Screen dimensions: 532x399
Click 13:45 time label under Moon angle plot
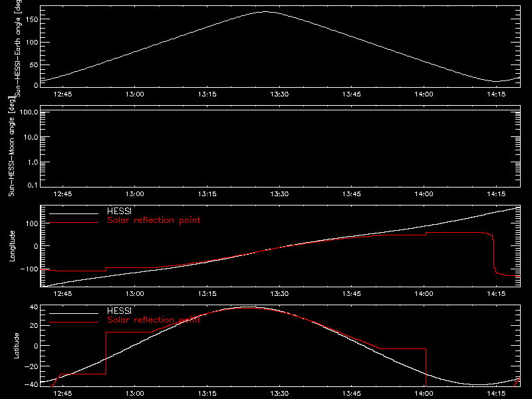click(352, 194)
